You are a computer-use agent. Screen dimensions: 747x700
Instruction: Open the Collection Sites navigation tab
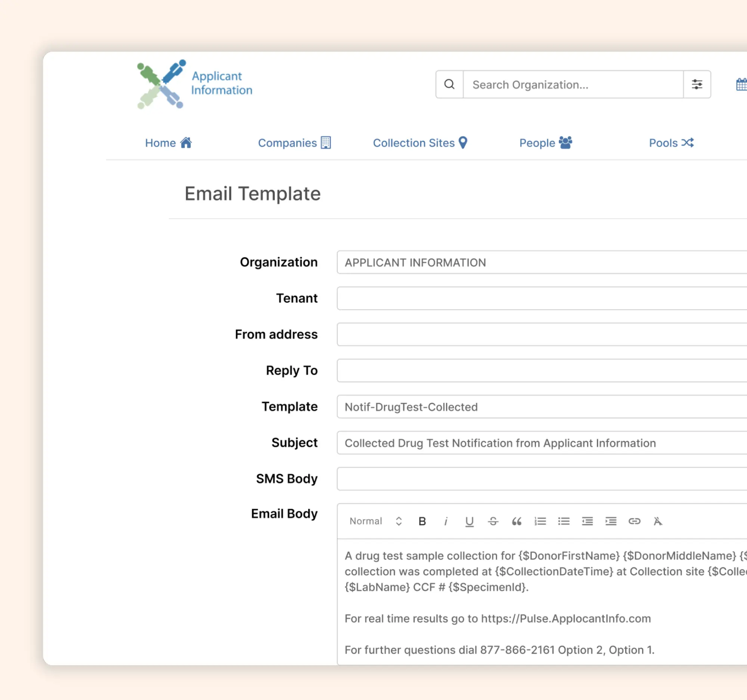421,143
